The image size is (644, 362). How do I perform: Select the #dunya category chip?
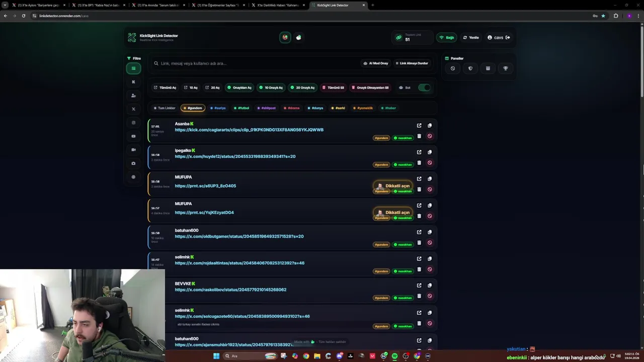tap(315, 108)
